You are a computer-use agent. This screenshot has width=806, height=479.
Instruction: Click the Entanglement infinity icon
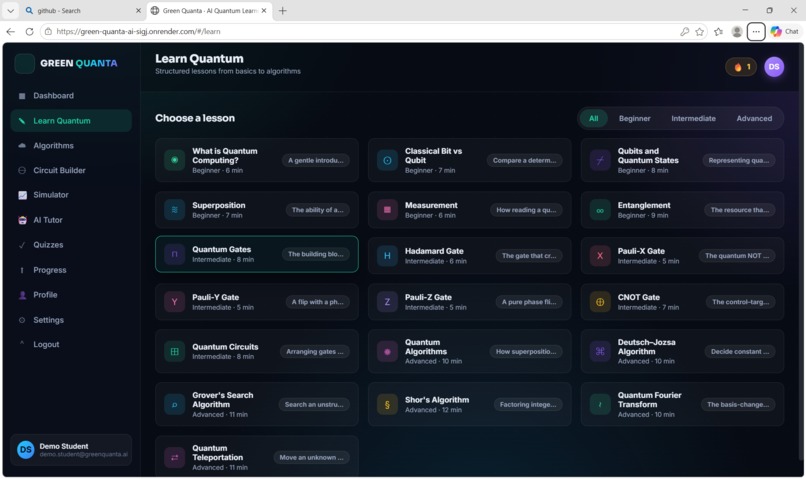point(600,210)
